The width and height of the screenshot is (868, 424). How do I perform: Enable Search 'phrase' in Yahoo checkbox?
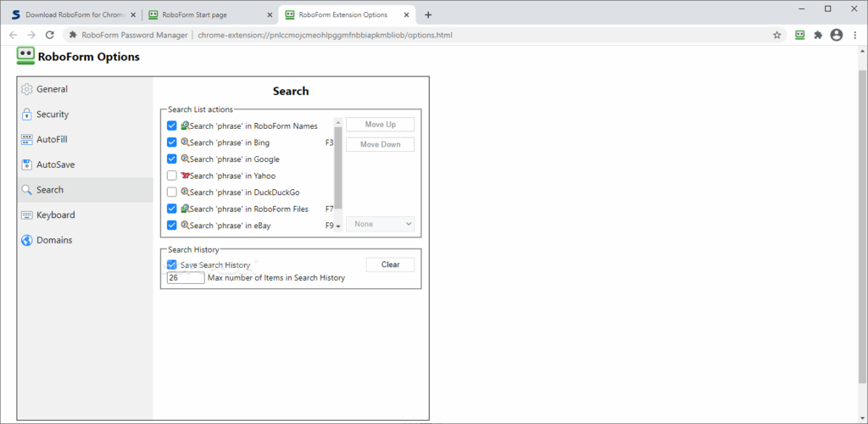(x=171, y=176)
